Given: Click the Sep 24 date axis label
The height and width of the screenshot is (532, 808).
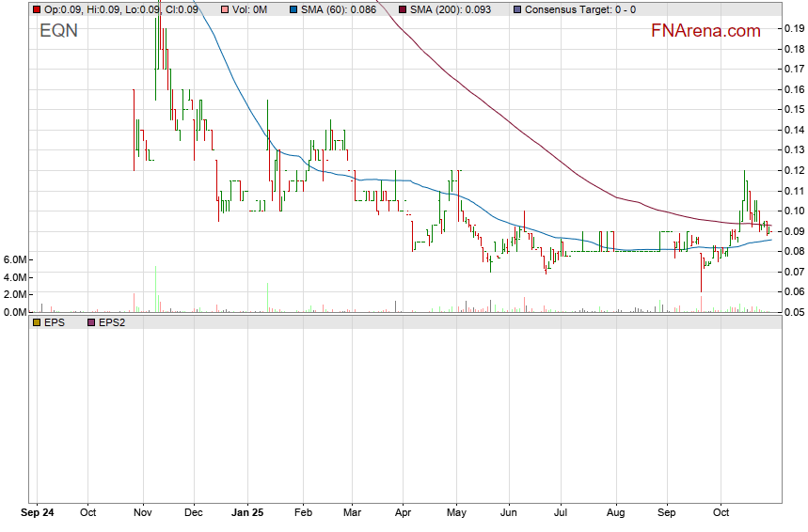Looking at the screenshot, I should coord(40,513).
